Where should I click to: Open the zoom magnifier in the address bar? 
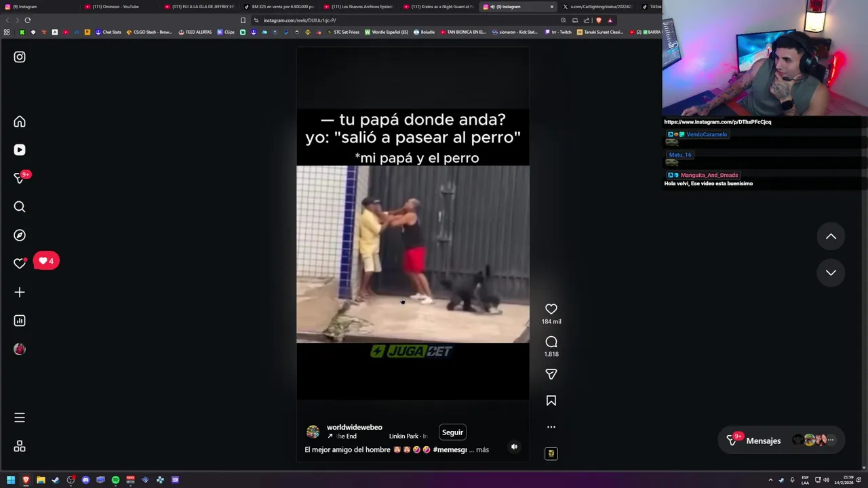tap(563, 20)
